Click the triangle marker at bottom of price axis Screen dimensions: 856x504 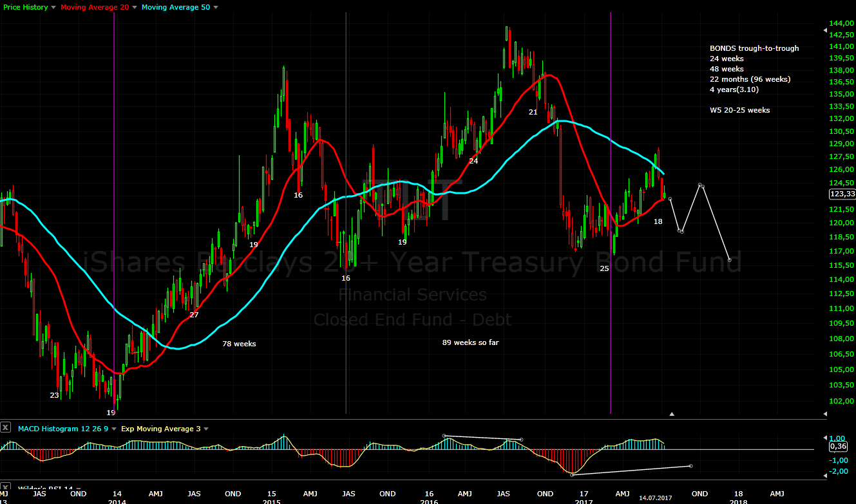click(825, 414)
